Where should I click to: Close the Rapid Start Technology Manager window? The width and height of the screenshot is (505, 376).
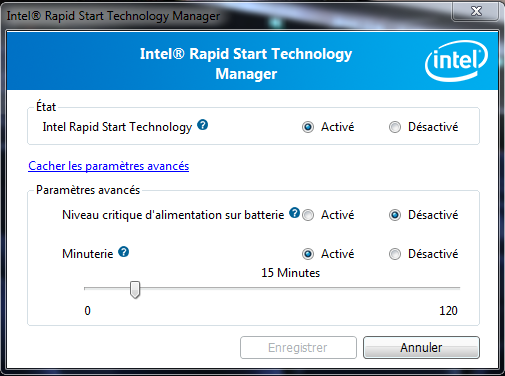coord(476,11)
